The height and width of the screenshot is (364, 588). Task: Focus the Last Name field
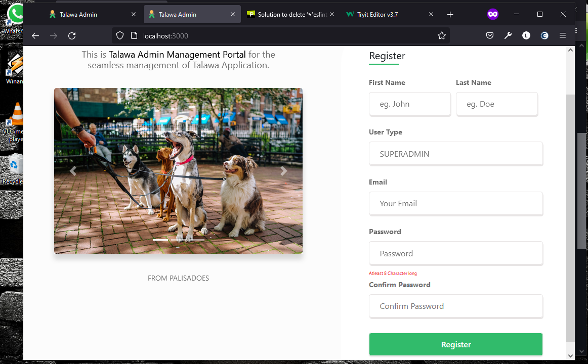497,104
